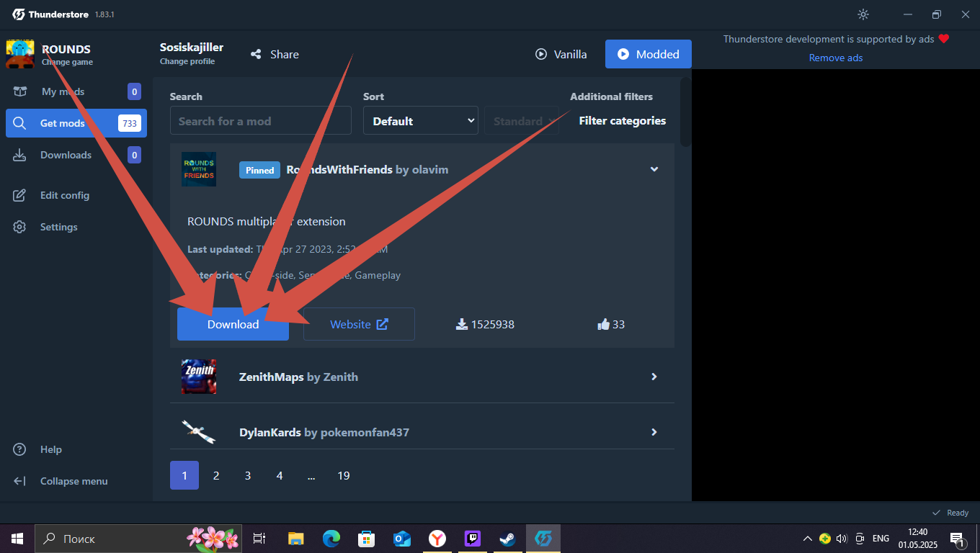Click the download count 1525938

(486, 325)
